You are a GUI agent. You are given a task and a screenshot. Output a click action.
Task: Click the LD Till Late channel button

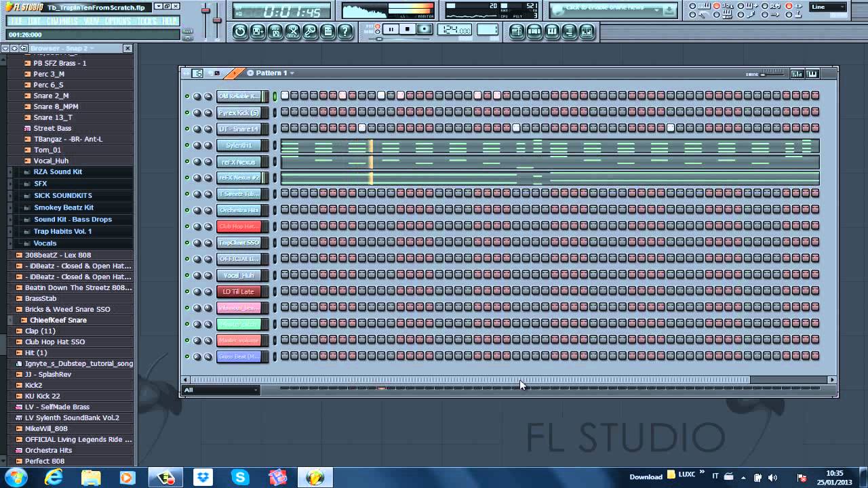coord(239,291)
